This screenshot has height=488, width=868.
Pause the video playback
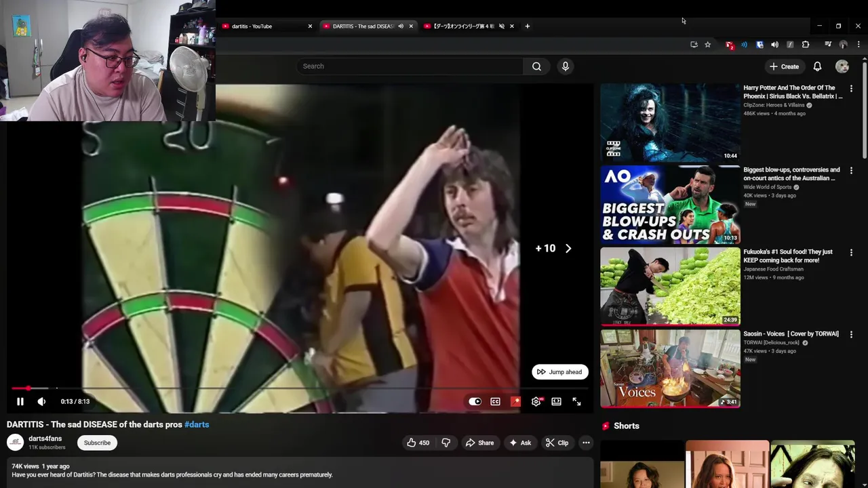tap(20, 401)
